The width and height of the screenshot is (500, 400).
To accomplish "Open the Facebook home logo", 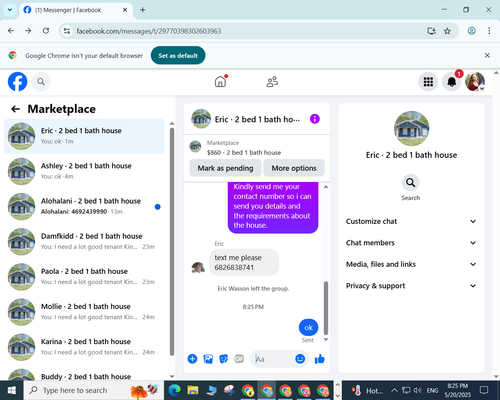I will point(17,82).
